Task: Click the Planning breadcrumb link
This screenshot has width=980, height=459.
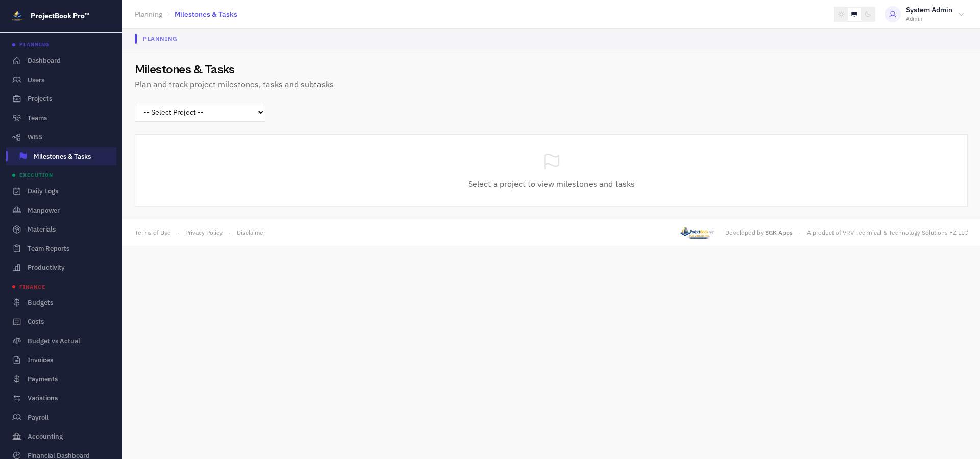Action: (x=149, y=14)
